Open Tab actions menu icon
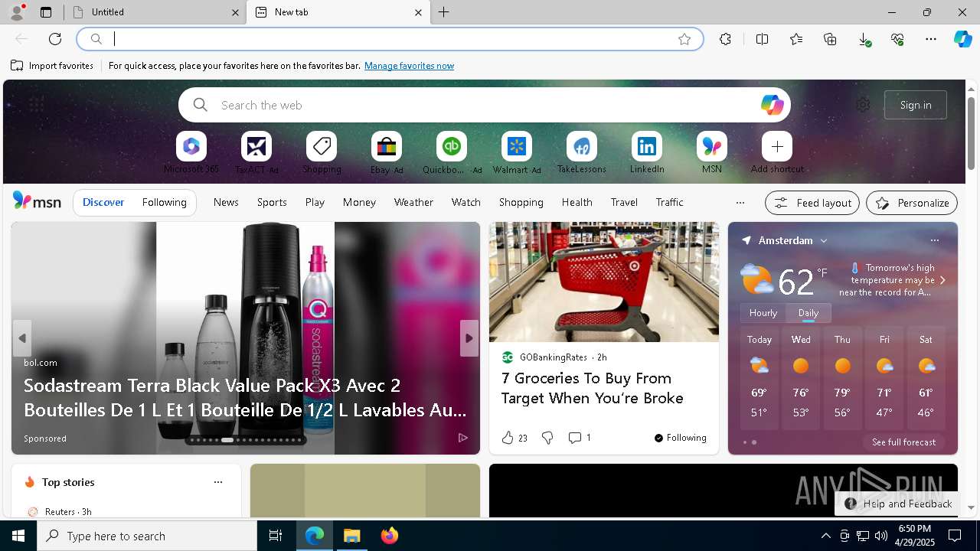Image resolution: width=980 pixels, height=551 pixels. [46, 12]
